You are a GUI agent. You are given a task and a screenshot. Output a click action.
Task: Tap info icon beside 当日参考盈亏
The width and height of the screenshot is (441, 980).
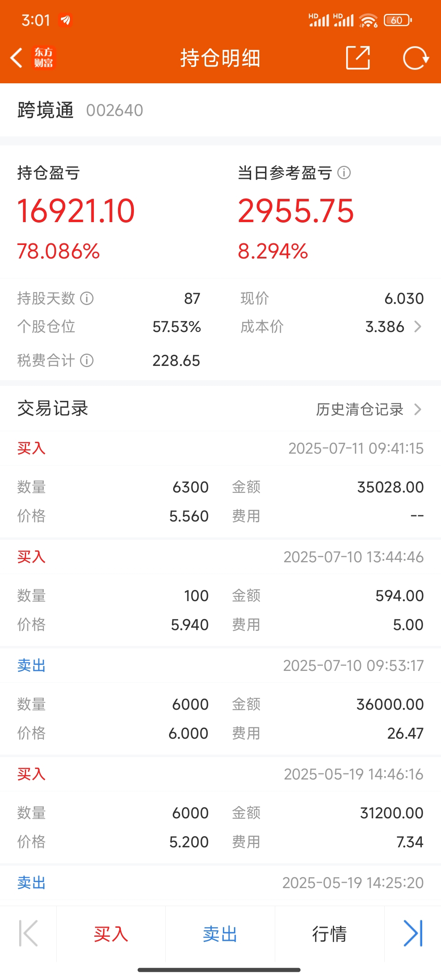(x=344, y=173)
